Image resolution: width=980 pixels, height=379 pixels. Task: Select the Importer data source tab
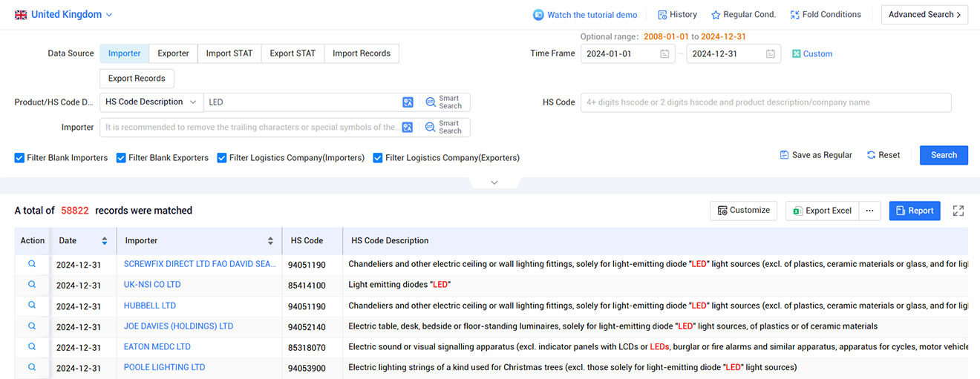(x=124, y=53)
